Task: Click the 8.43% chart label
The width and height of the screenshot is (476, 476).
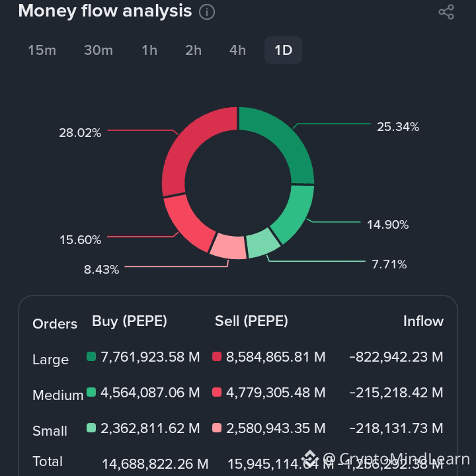Action: (x=101, y=270)
